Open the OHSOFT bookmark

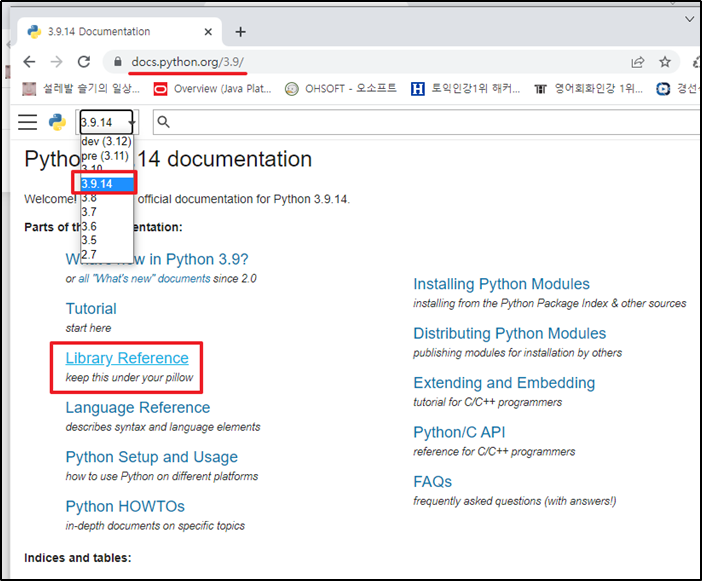(x=341, y=89)
